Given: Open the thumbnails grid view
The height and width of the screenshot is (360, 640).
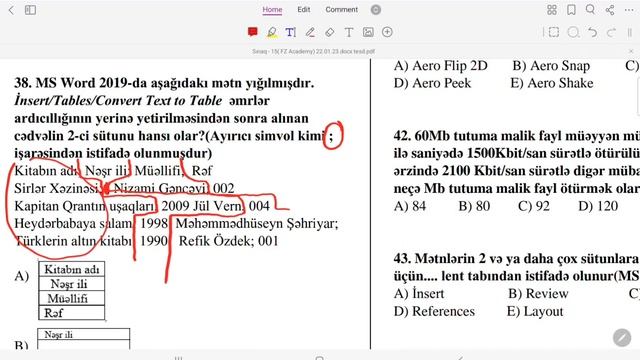Looking at the screenshot, I should 552,10.
